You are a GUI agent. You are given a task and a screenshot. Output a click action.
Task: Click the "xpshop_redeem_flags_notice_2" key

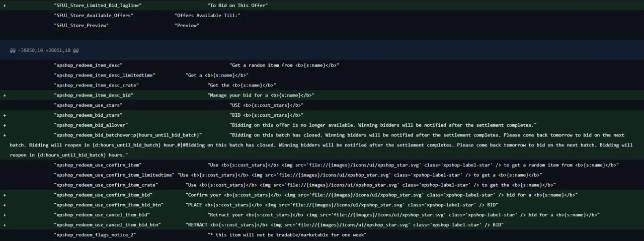[95, 235]
